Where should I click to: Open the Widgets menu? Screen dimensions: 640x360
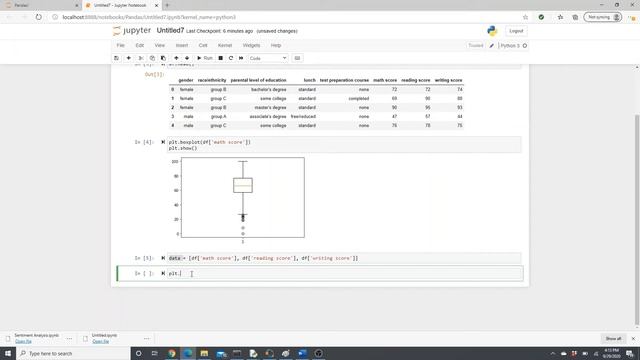(251, 45)
